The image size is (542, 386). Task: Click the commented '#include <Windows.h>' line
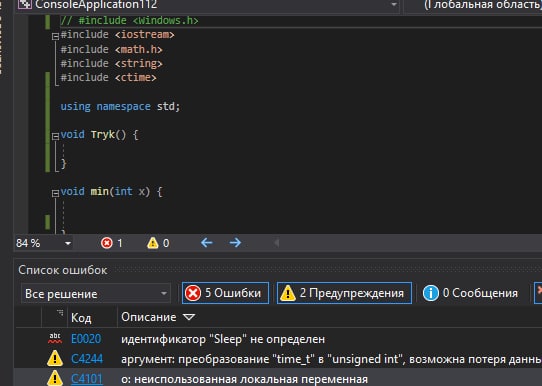[130, 21]
